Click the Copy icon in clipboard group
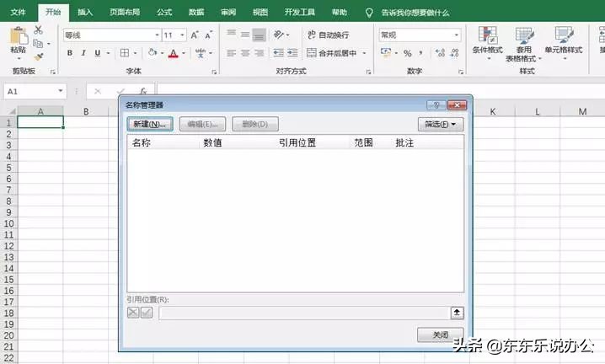 pos(38,44)
